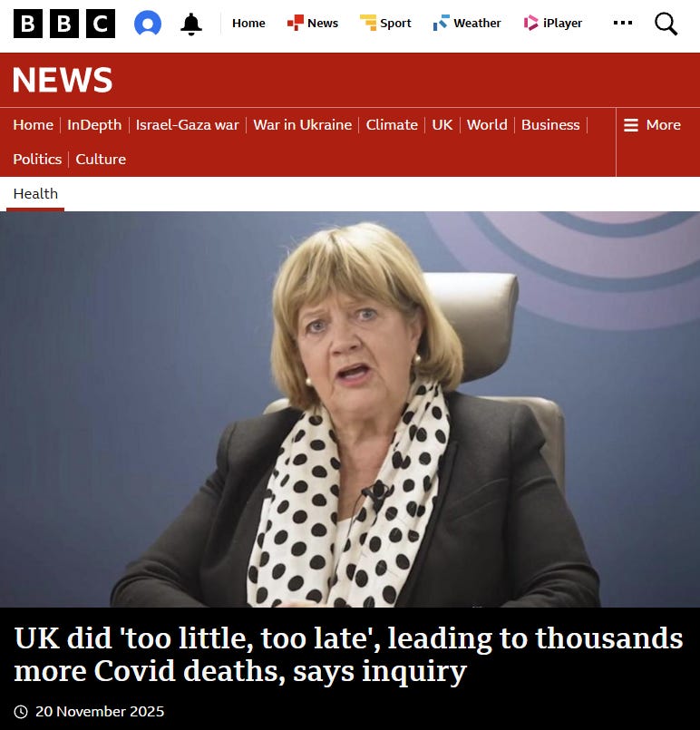The width and height of the screenshot is (700, 730).
Task: Click the large NEWS banner heading
Action: [63, 80]
